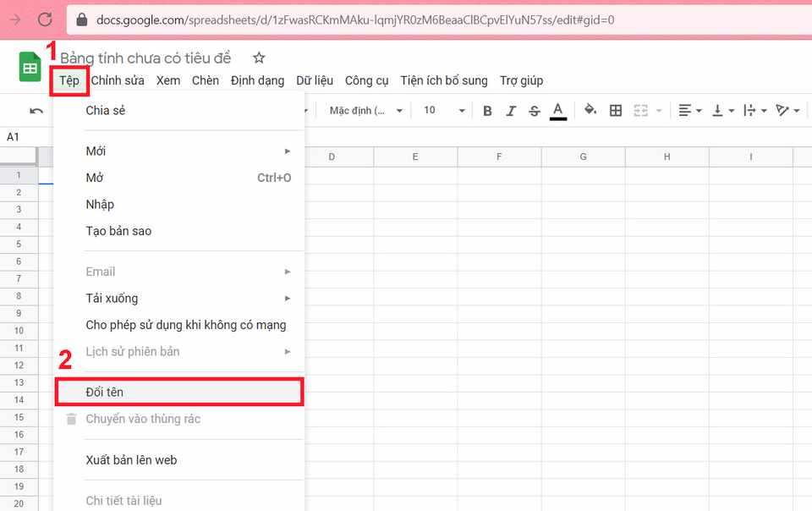This screenshot has height=511, width=812.
Task: Click the Bold formatting icon
Action: pos(487,111)
